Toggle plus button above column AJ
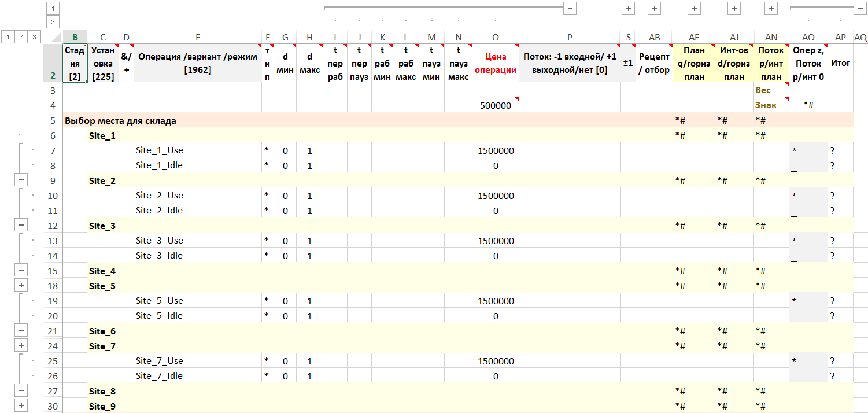The height and width of the screenshot is (413, 868). click(734, 9)
